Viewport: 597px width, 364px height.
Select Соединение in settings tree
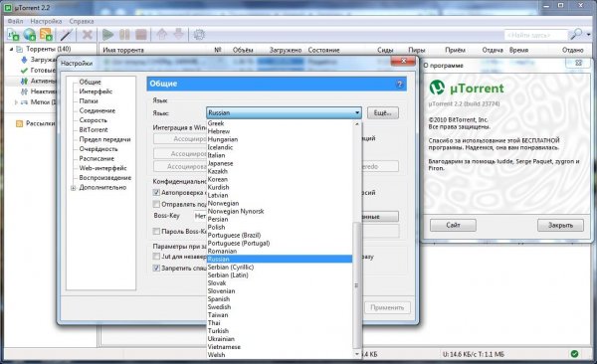click(98, 110)
